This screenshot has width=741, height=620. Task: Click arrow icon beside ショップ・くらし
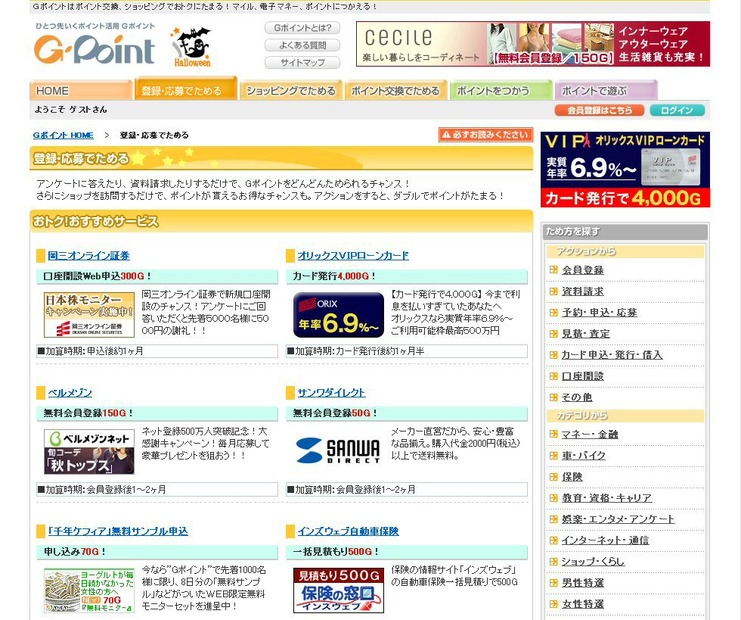click(x=553, y=561)
